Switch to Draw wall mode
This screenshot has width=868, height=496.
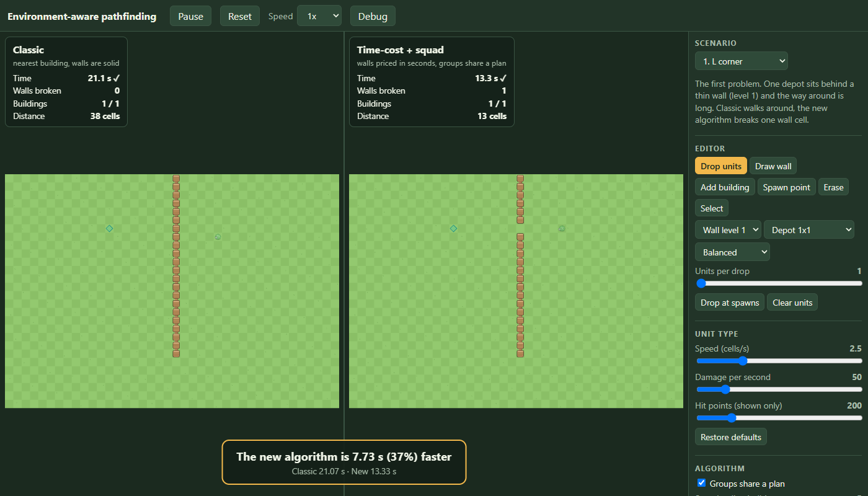coord(773,166)
